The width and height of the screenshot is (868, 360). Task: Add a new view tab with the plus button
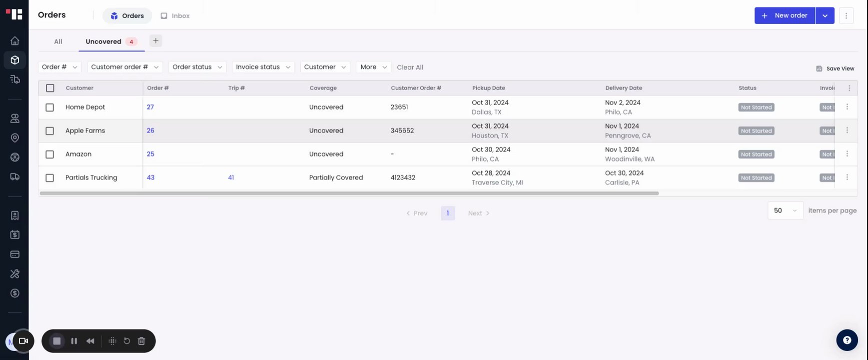click(155, 41)
